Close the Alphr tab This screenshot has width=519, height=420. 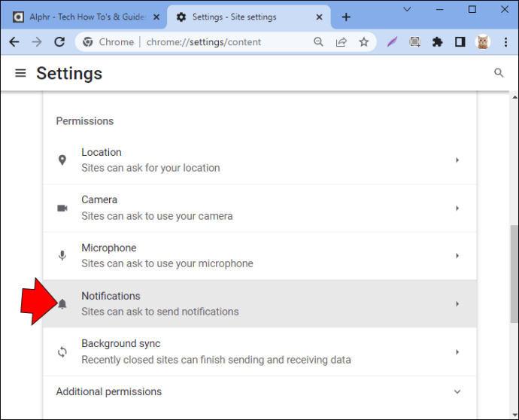pyautogui.click(x=156, y=17)
